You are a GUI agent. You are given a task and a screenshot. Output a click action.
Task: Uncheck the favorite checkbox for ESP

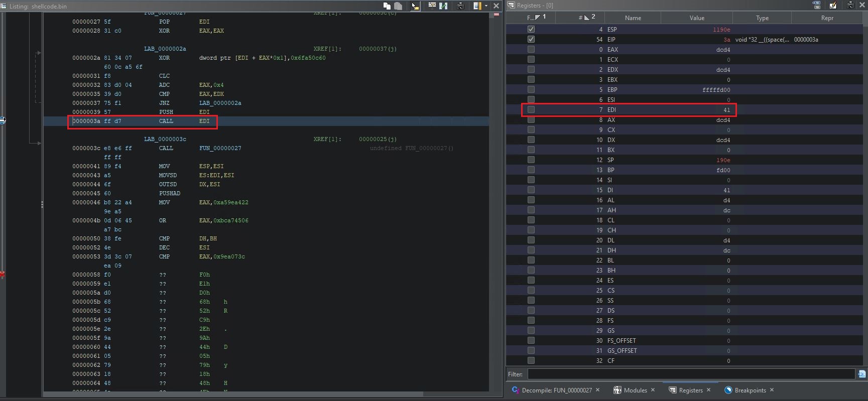pyautogui.click(x=531, y=29)
